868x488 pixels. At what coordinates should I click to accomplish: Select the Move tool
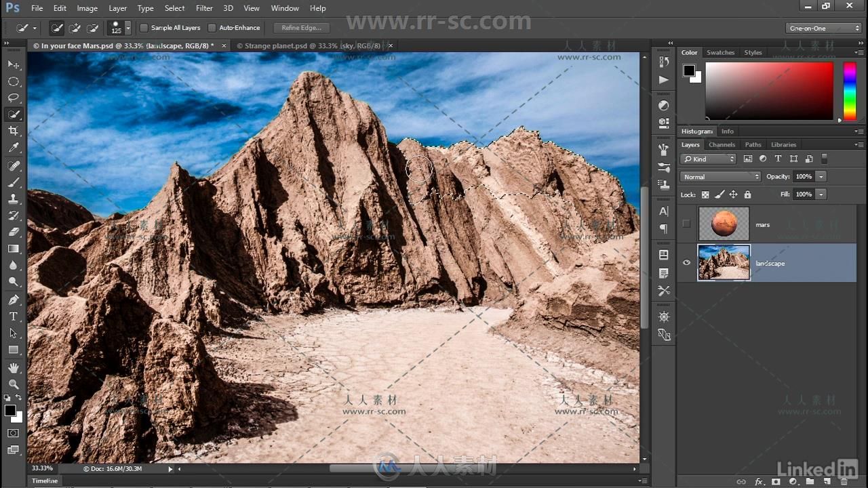pos(14,64)
